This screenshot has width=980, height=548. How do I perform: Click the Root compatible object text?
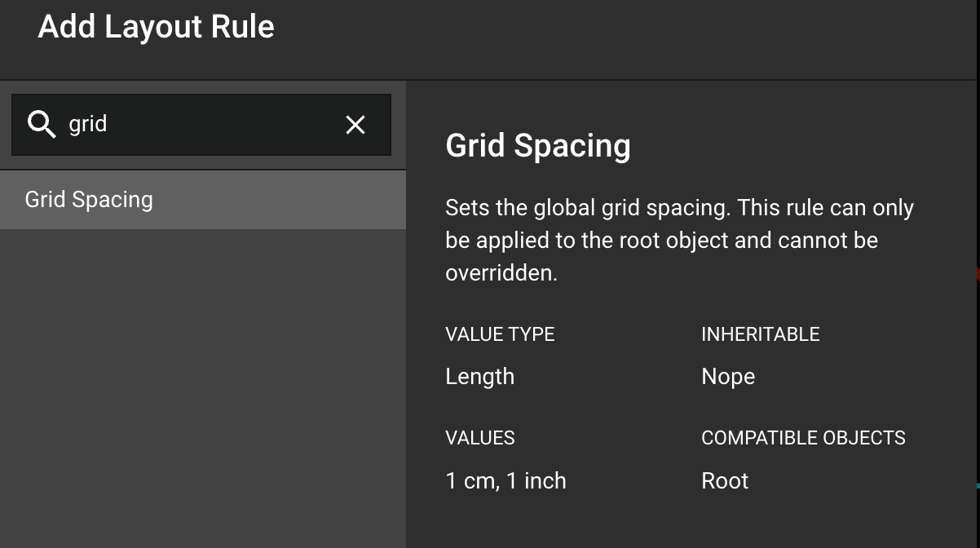(x=724, y=481)
